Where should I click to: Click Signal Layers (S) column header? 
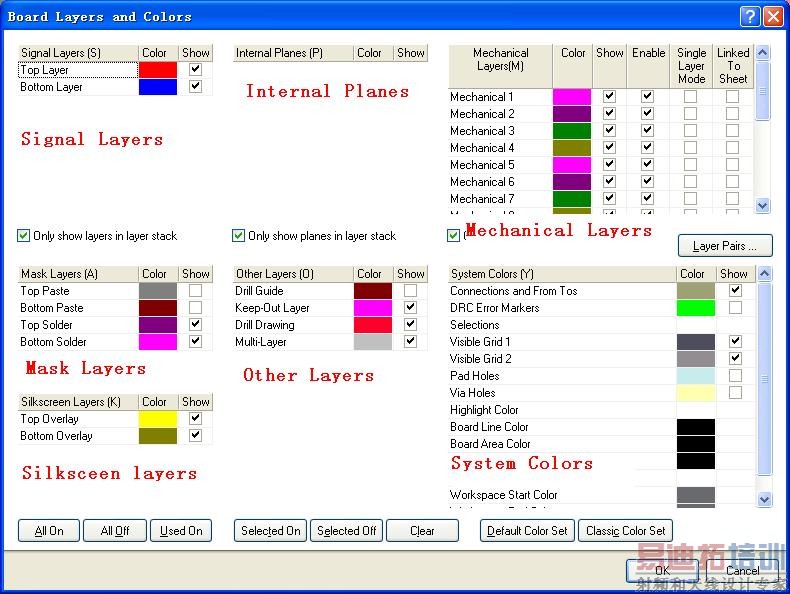pyautogui.click(x=78, y=53)
